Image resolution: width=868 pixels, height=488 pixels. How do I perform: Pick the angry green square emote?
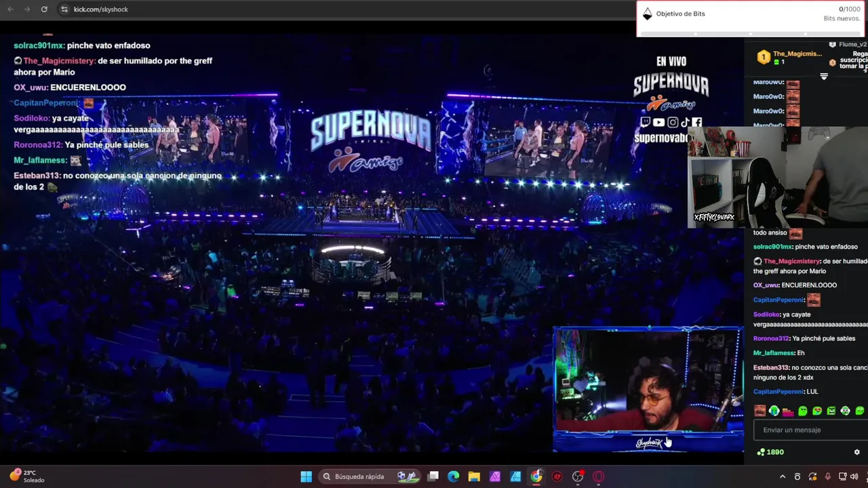[x=831, y=411]
